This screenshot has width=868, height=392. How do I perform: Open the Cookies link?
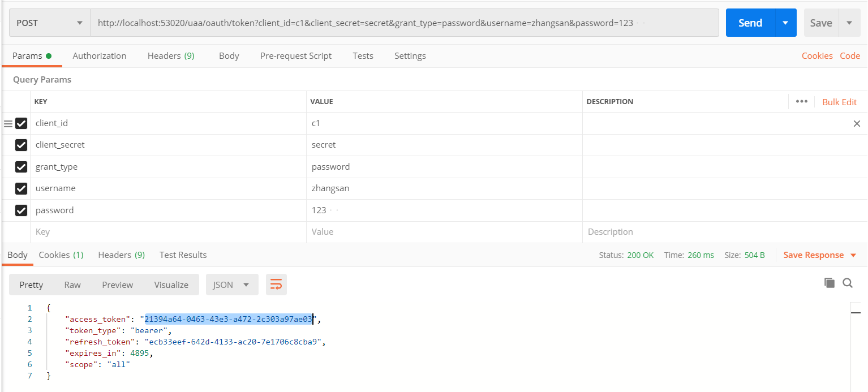coord(817,56)
